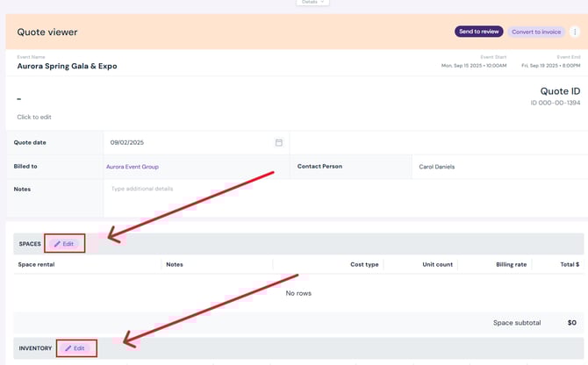
Task: Click the pencil icon beside INVENTORY
Action: 68,348
